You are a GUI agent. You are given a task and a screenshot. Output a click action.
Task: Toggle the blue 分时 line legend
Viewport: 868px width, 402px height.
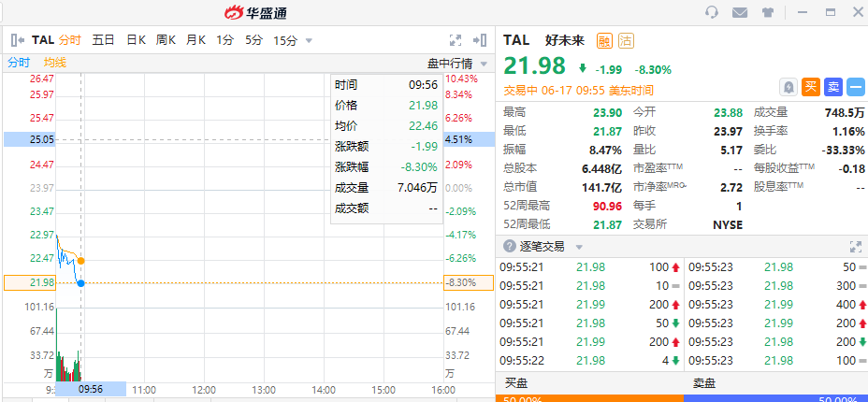(19, 63)
